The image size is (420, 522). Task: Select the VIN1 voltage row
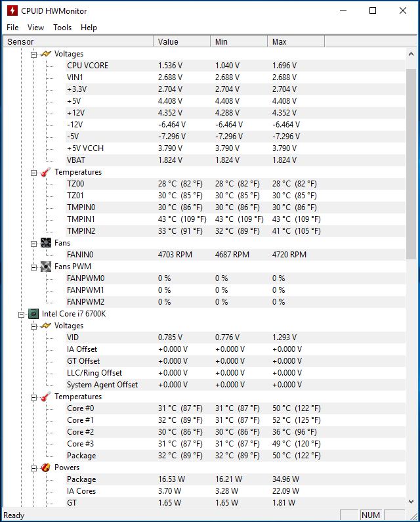pyautogui.click(x=236, y=77)
